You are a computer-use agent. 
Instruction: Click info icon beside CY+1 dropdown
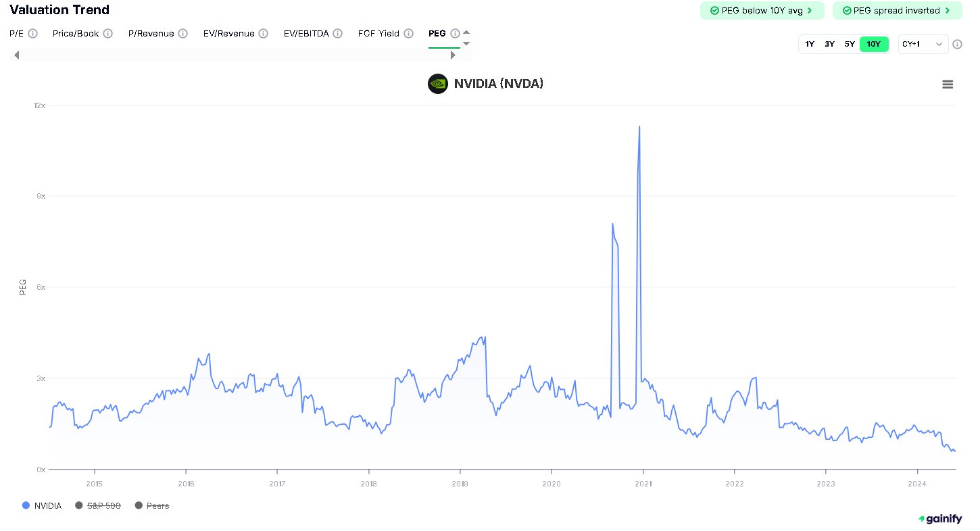[x=957, y=45]
